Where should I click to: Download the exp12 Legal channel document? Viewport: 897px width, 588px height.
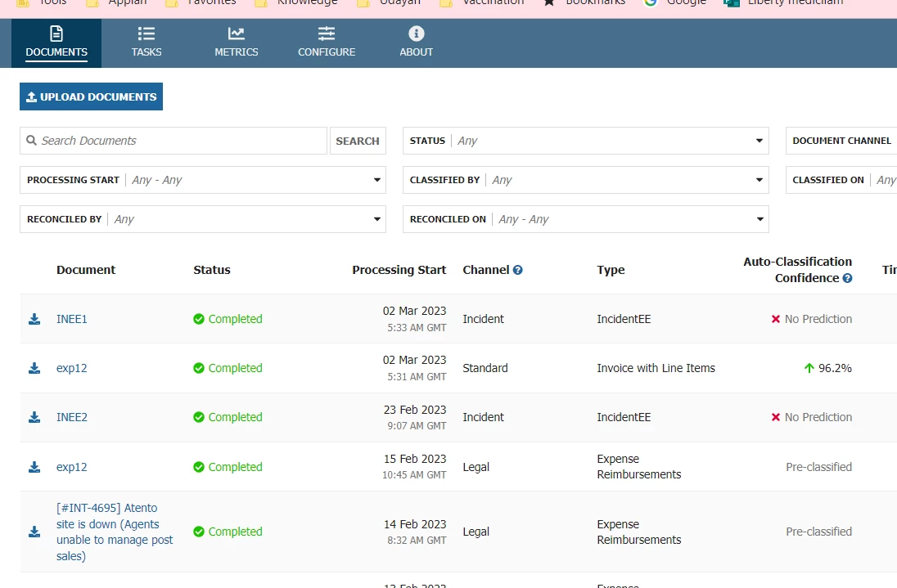[34, 467]
